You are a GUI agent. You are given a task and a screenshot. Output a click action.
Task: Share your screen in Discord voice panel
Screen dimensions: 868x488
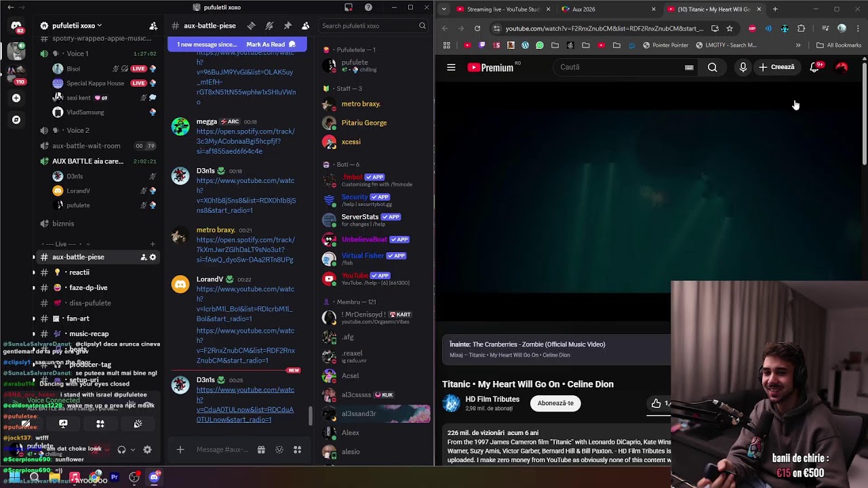tap(63, 424)
